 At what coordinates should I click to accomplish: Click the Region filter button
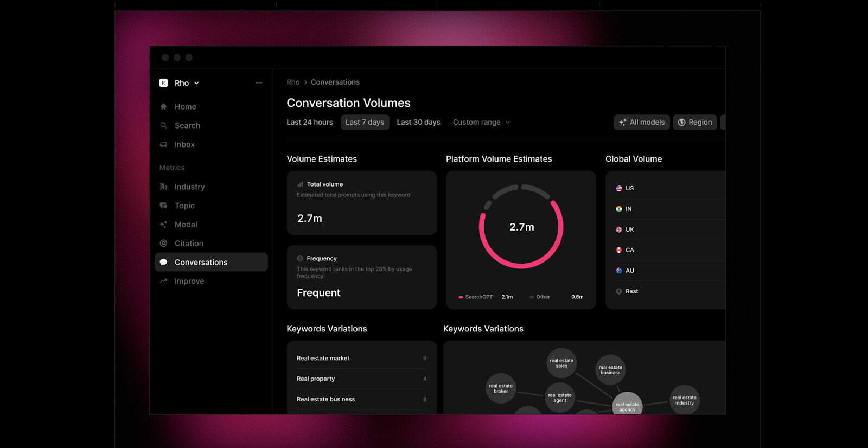tap(694, 123)
